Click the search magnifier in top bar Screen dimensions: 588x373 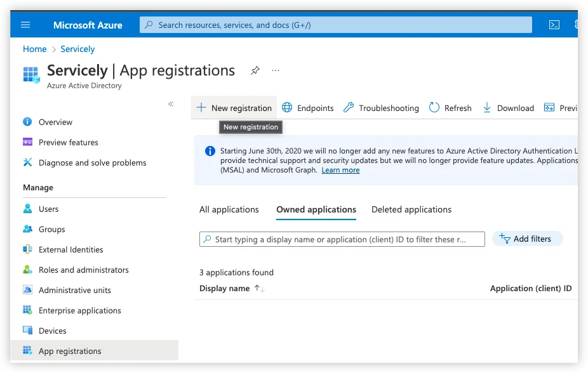point(149,25)
